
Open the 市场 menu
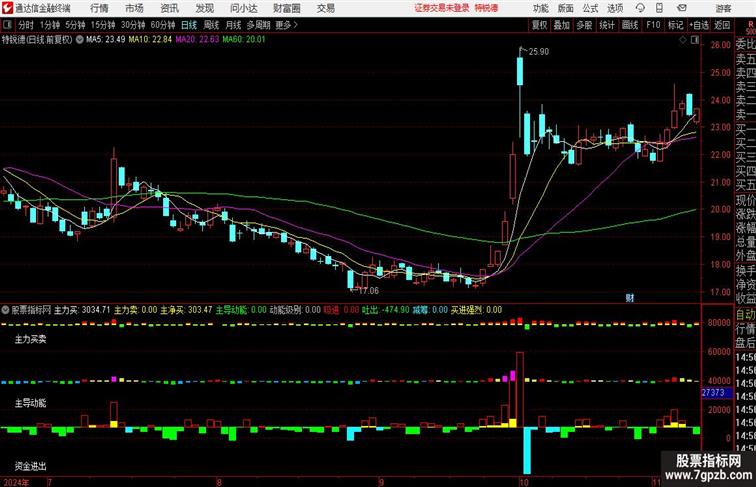tap(135, 8)
